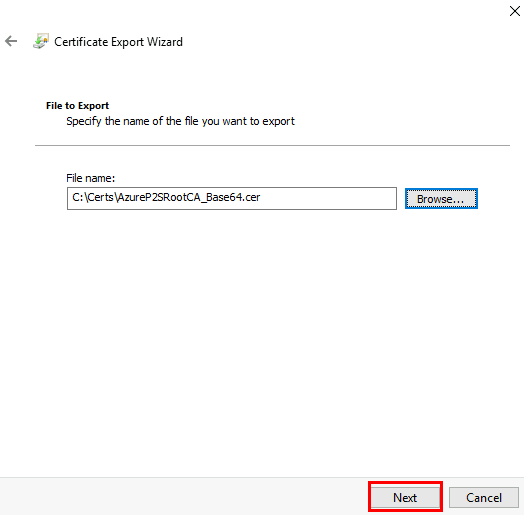The height and width of the screenshot is (515, 524).
Task: Click the C:\Certs portion of the path
Action: [93, 198]
